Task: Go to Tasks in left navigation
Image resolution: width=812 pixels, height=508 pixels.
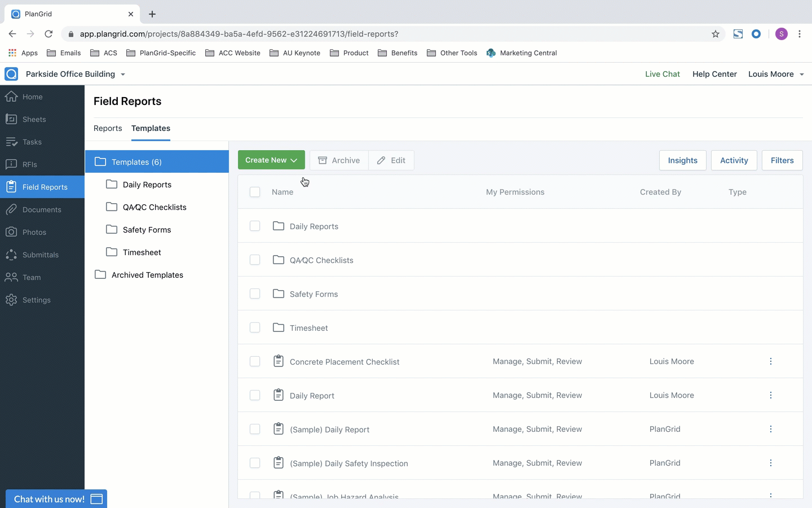Action: pos(32,142)
